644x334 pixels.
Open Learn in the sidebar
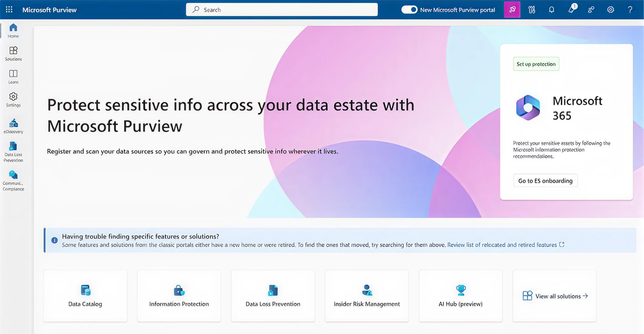(x=13, y=77)
